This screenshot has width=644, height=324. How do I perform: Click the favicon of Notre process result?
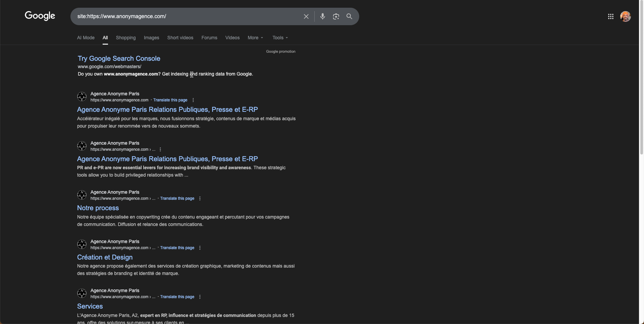click(x=82, y=195)
